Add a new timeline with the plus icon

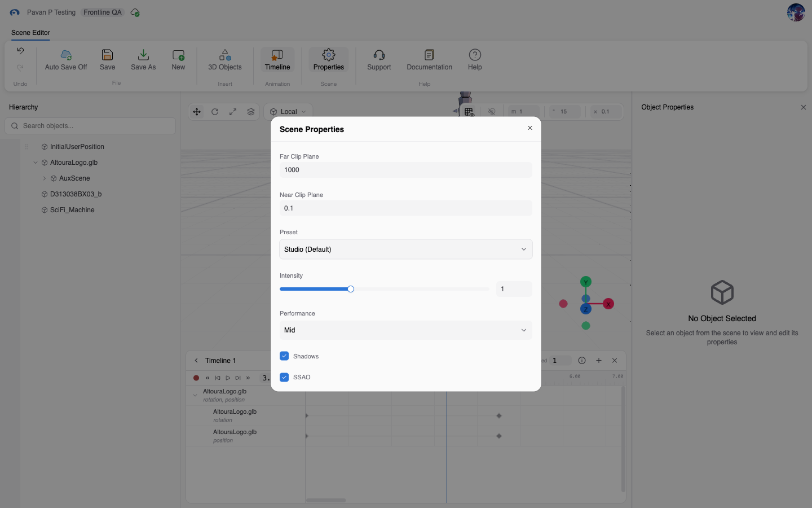[x=599, y=361]
